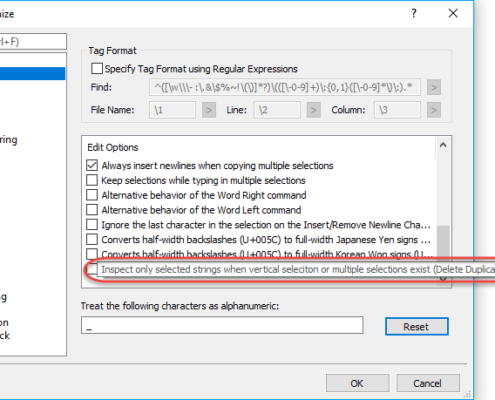The width and height of the screenshot is (495, 400).
Task: Uncheck Always insert newlines when copying selections
Action: point(92,165)
